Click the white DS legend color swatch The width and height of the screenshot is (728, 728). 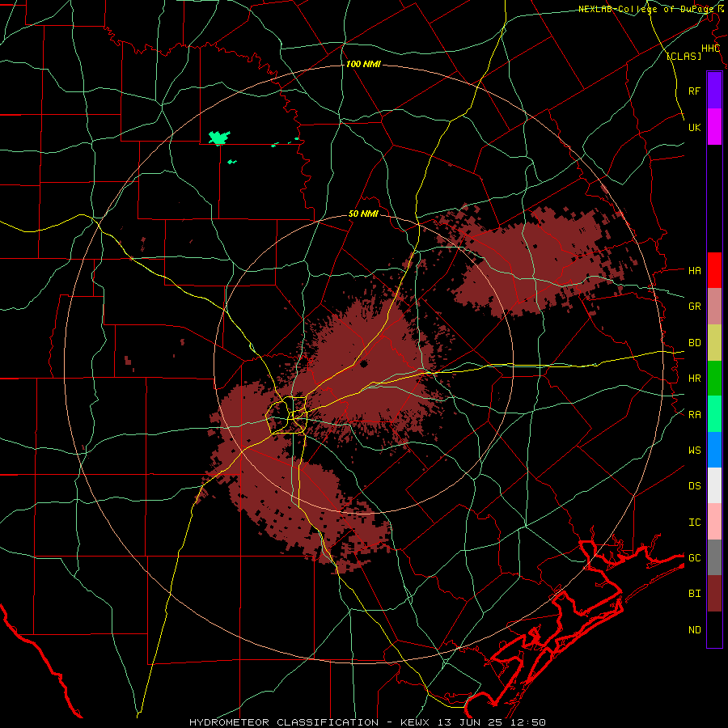click(x=714, y=485)
